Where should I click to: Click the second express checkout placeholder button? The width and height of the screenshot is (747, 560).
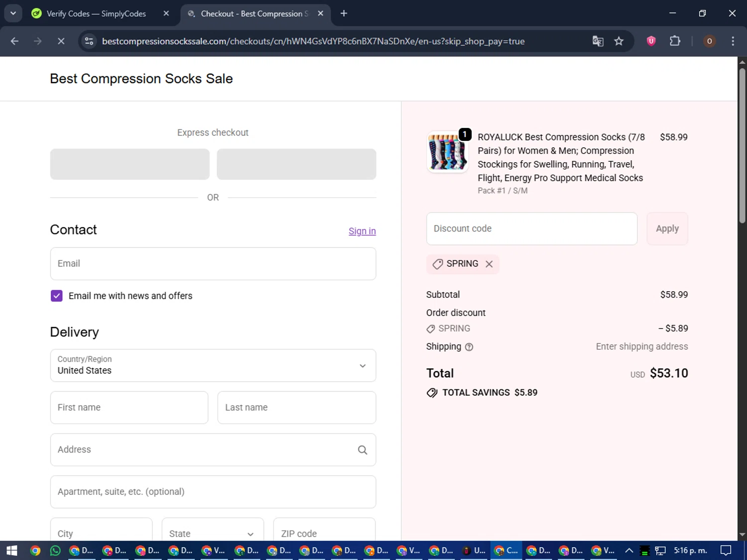coord(296,164)
